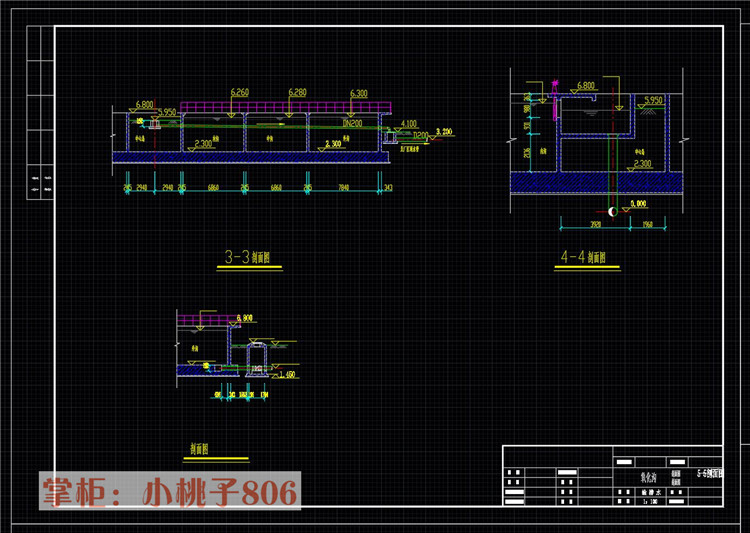Viewport: 750px width, 533px height.
Task: Select the 5-6剖面图 title block text
Action: point(710,474)
